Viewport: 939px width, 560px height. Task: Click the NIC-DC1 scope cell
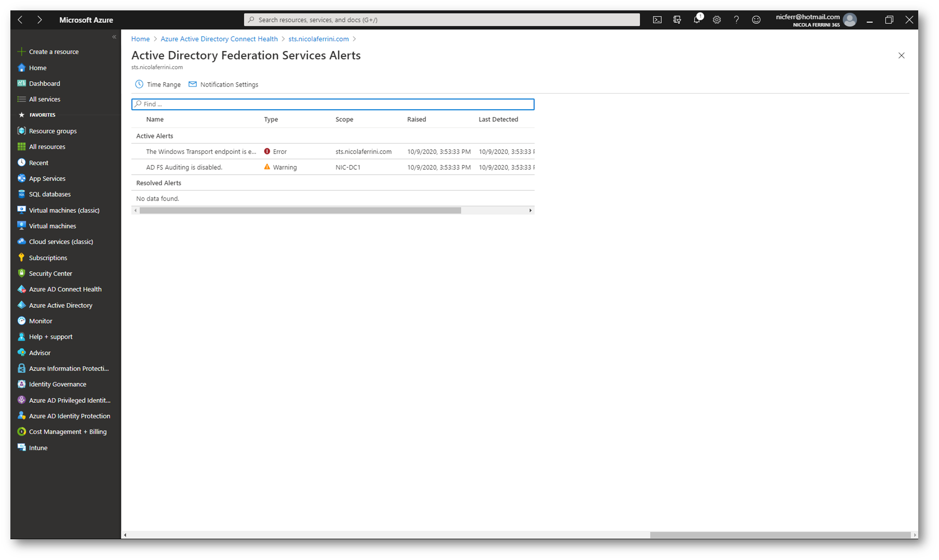(x=348, y=167)
